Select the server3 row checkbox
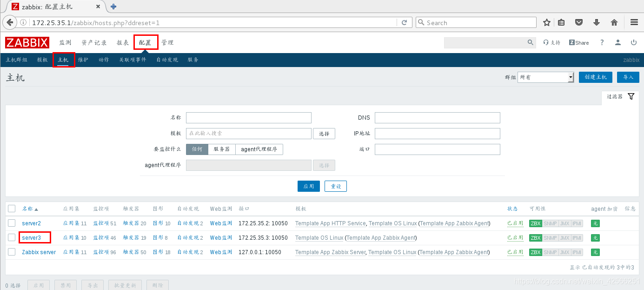Viewport: 644px width, 290px height. (12, 237)
